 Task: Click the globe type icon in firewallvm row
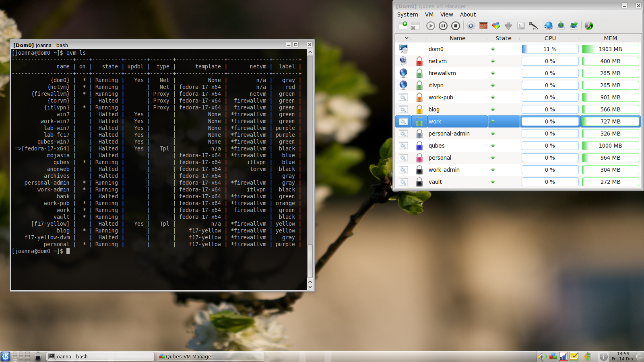[x=403, y=73]
